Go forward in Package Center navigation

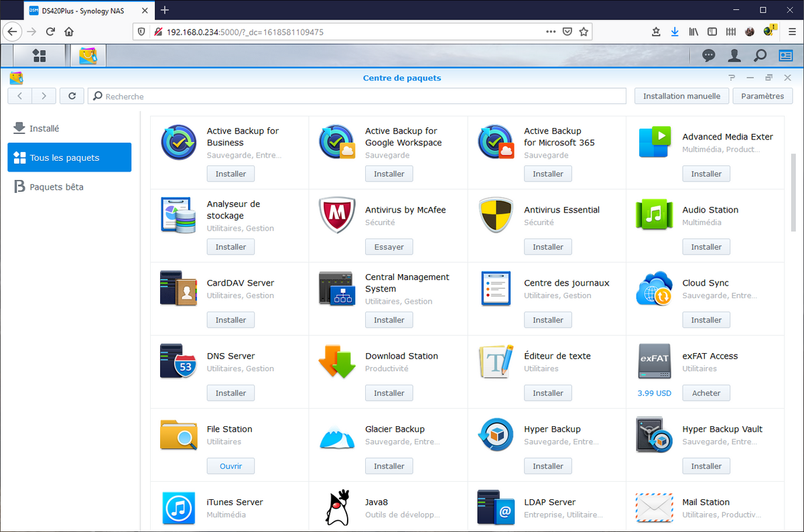point(44,96)
